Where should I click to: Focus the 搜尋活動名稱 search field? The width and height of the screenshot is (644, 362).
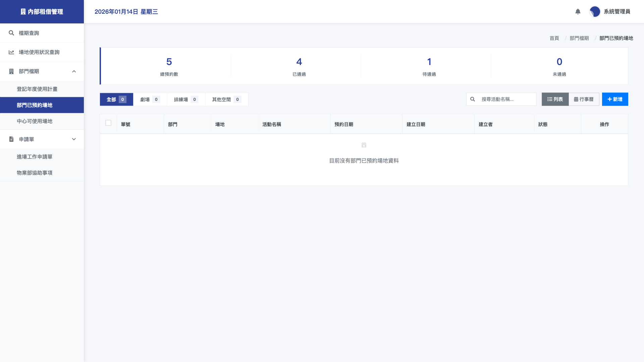(x=506, y=99)
